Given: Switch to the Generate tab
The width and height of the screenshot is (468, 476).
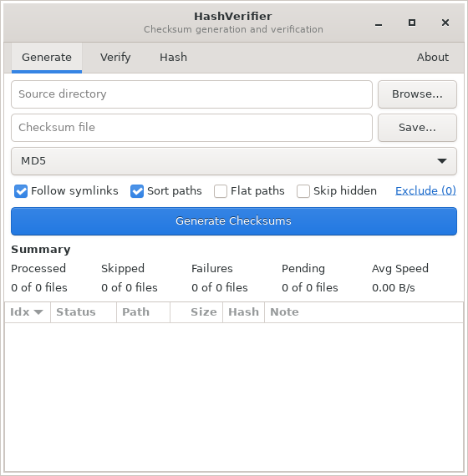Looking at the screenshot, I should [x=47, y=58].
